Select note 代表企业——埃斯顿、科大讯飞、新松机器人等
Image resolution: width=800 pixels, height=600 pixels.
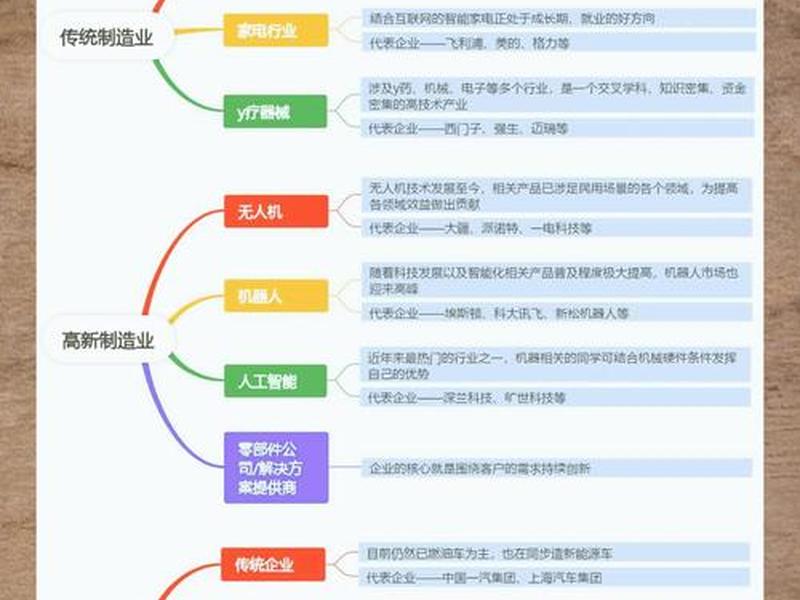click(557, 313)
